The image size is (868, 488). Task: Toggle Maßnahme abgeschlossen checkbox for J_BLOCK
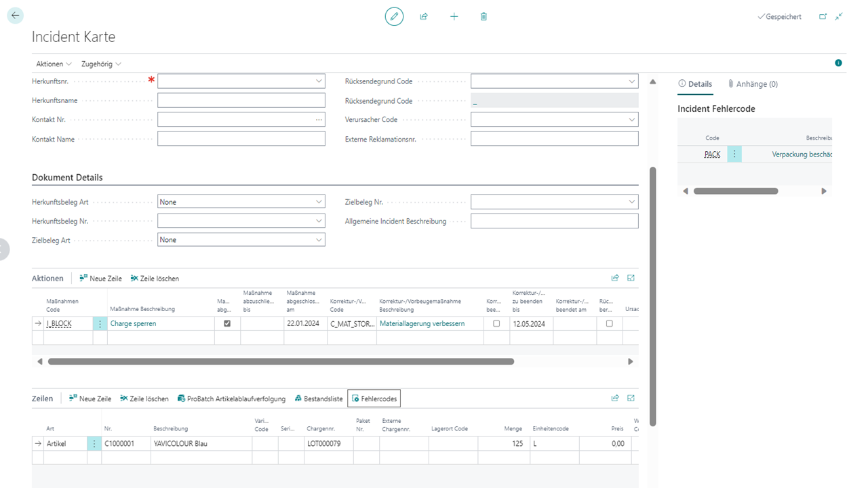pyautogui.click(x=227, y=324)
